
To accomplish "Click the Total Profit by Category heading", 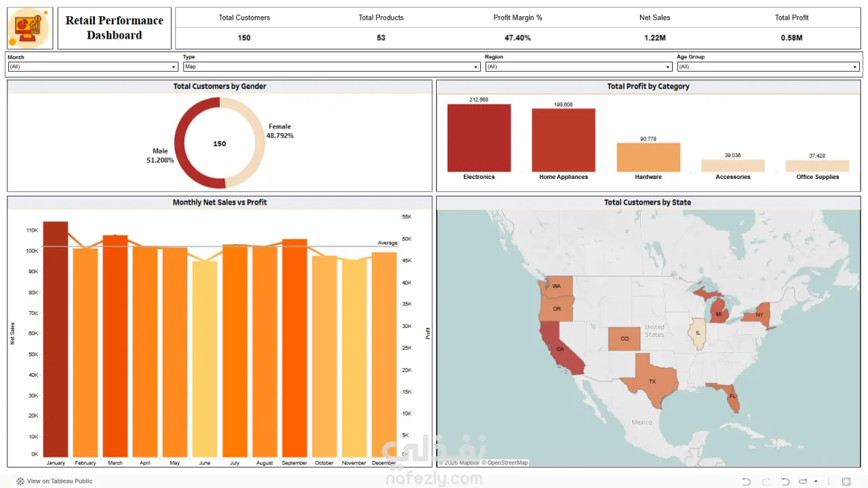I will (x=648, y=86).
